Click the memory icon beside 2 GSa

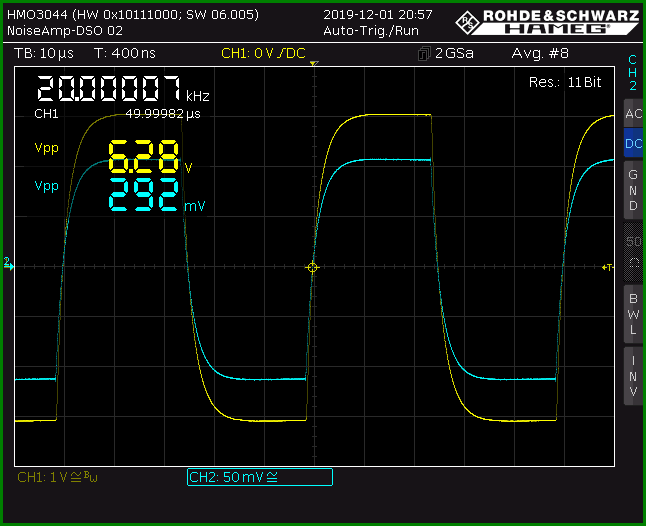tap(424, 54)
